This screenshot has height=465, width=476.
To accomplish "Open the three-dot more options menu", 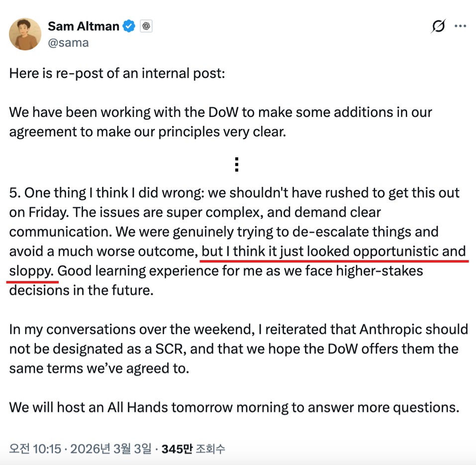I will 461,26.
